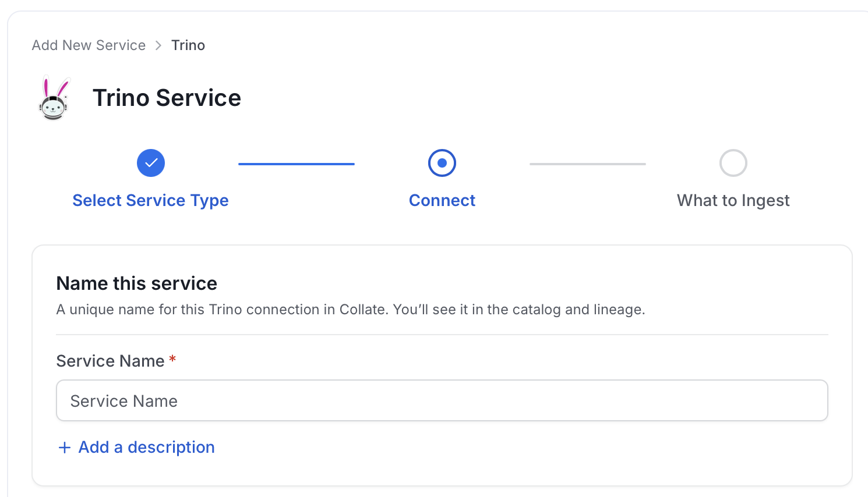Viewport: 868px width, 497px height.
Task: Select the Connect step label
Action: (442, 200)
